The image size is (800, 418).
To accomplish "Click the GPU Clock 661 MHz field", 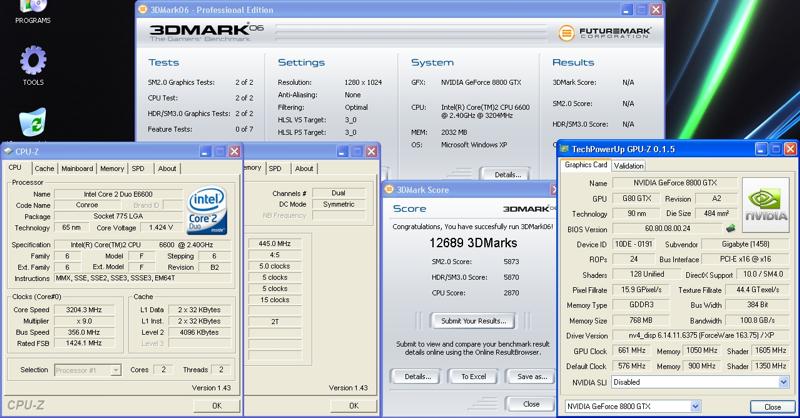I will point(632,351).
